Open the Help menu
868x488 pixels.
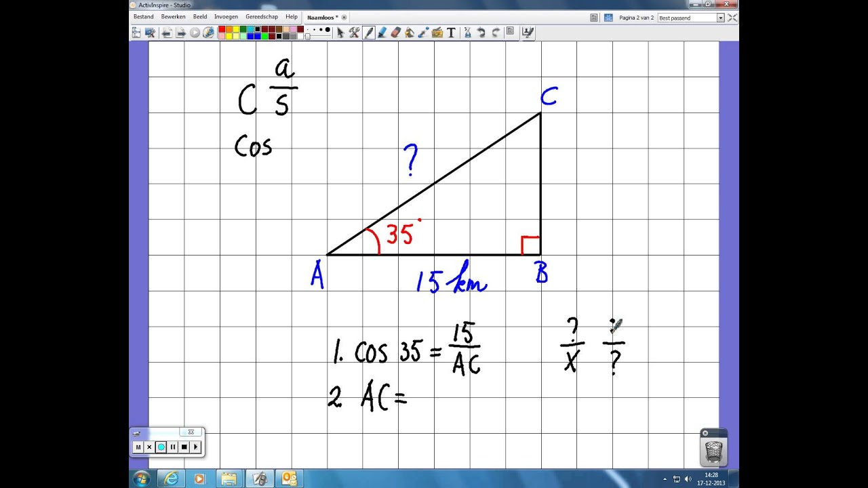coord(292,17)
